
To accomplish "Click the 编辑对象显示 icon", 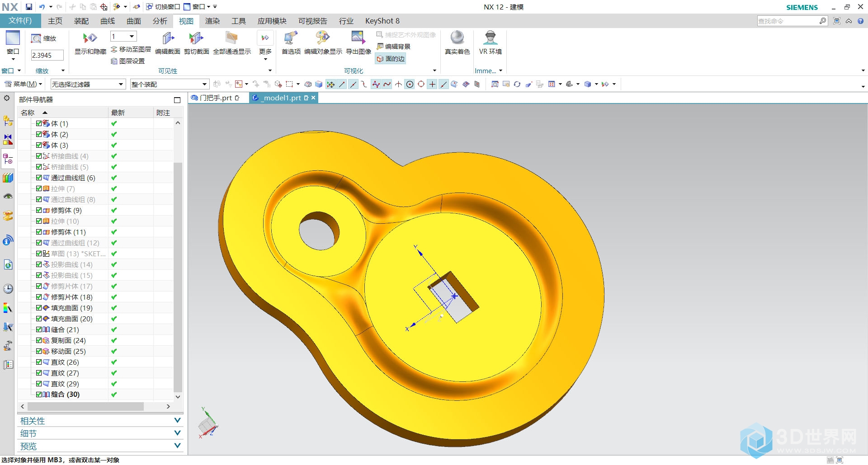I will (323, 38).
